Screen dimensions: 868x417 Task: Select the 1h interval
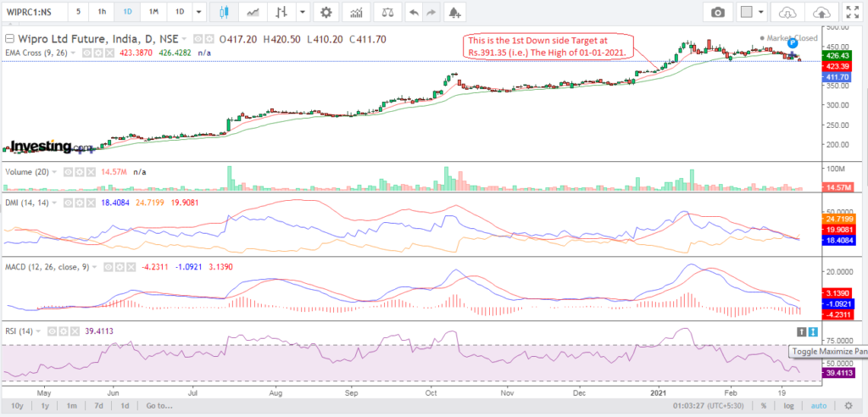(102, 12)
